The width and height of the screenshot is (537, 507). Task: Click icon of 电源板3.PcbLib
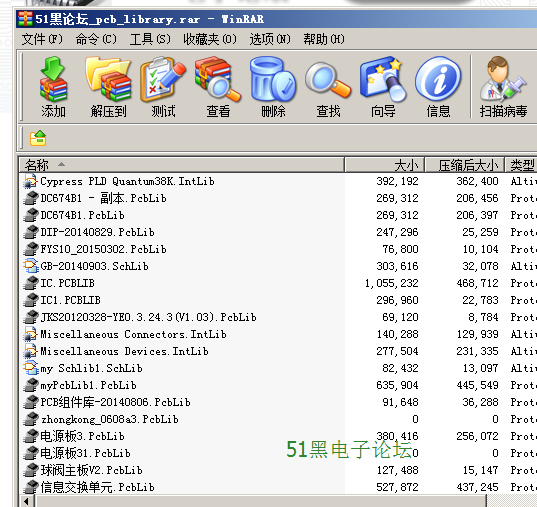(x=30, y=436)
